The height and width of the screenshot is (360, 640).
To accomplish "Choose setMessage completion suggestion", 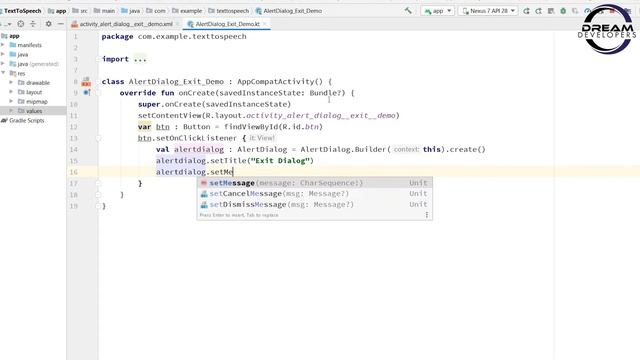I will pyautogui.click(x=314, y=183).
